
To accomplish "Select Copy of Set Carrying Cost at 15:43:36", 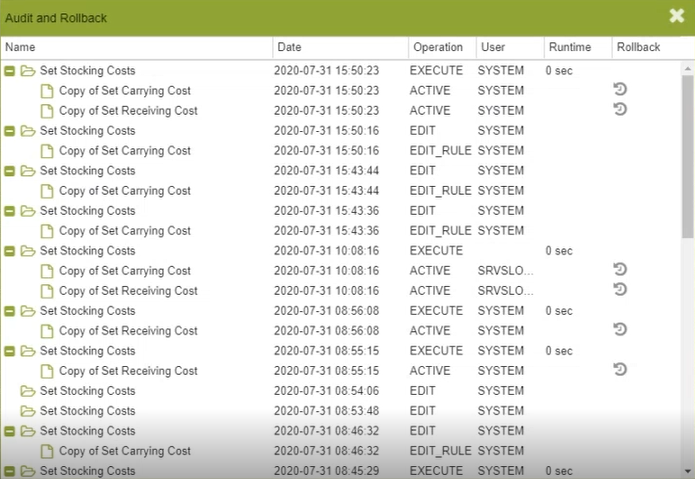I will (x=124, y=231).
